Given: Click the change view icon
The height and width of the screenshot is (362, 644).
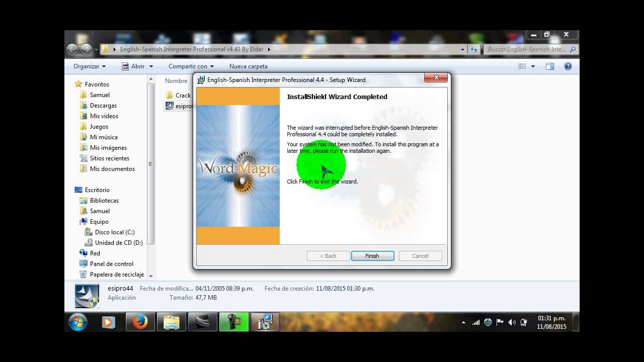Looking at the screenshot, I should (522, 66).
